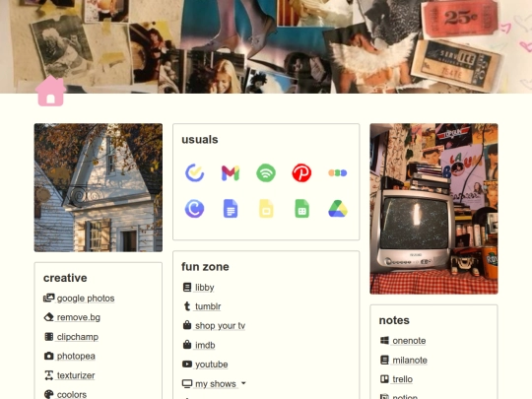Open the red Pinterest icon
Image resolution: width=532 pixels, height=399 pixels.
click(x=301, y=172)
